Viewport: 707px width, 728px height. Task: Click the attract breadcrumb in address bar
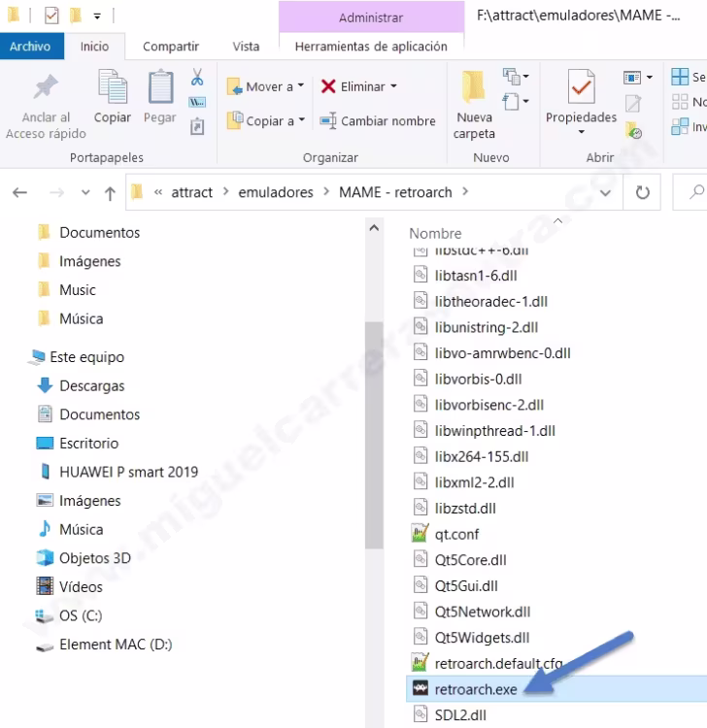pos(192,192)
